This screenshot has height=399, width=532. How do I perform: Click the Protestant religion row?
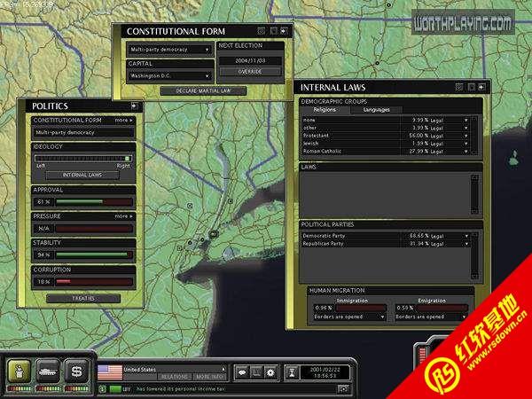click(386, 136)
